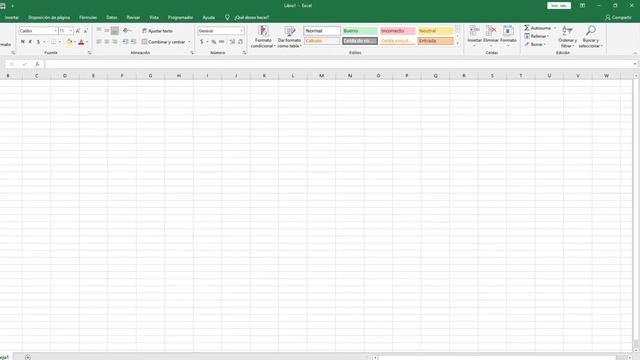640x360 pixels.
Task: Align cell text to the right
Action: (x=115, y=42)
